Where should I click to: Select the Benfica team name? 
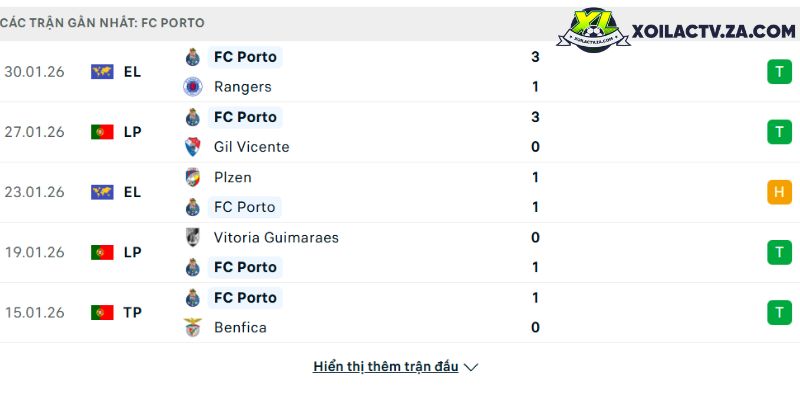point(240,327)
